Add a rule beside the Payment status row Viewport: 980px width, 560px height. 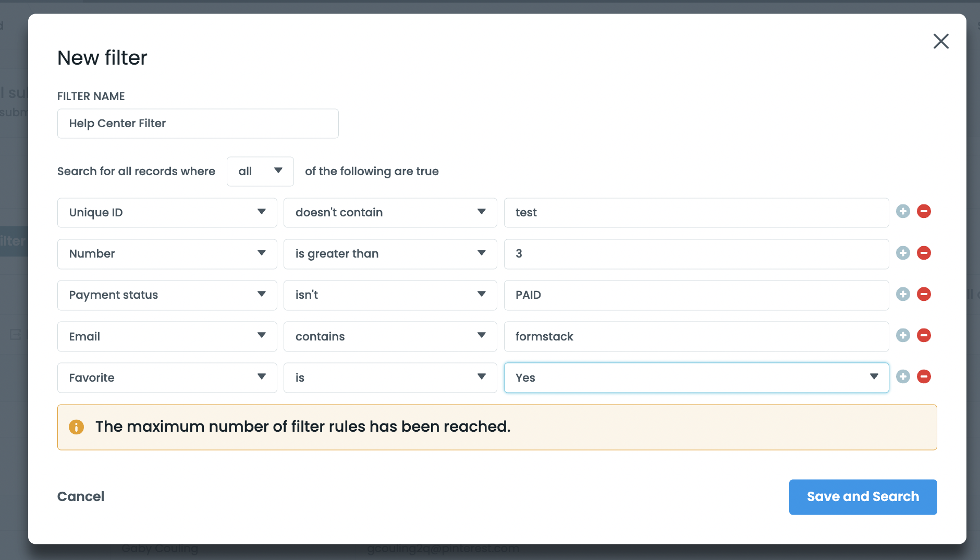coord(903,294)
